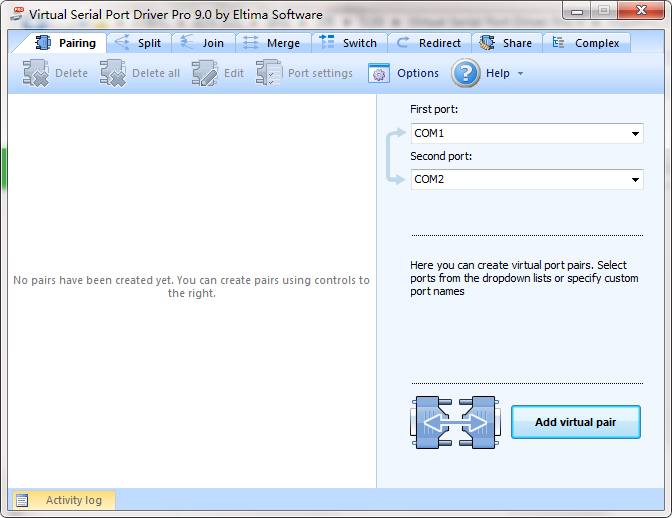Click the Delete text label
Screen dimensions: 672x518
click(71, 73)
